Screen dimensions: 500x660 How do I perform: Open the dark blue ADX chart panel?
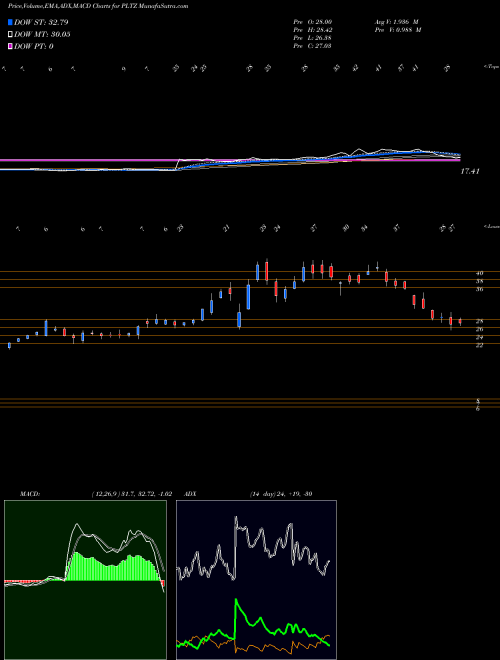[256, 580]
